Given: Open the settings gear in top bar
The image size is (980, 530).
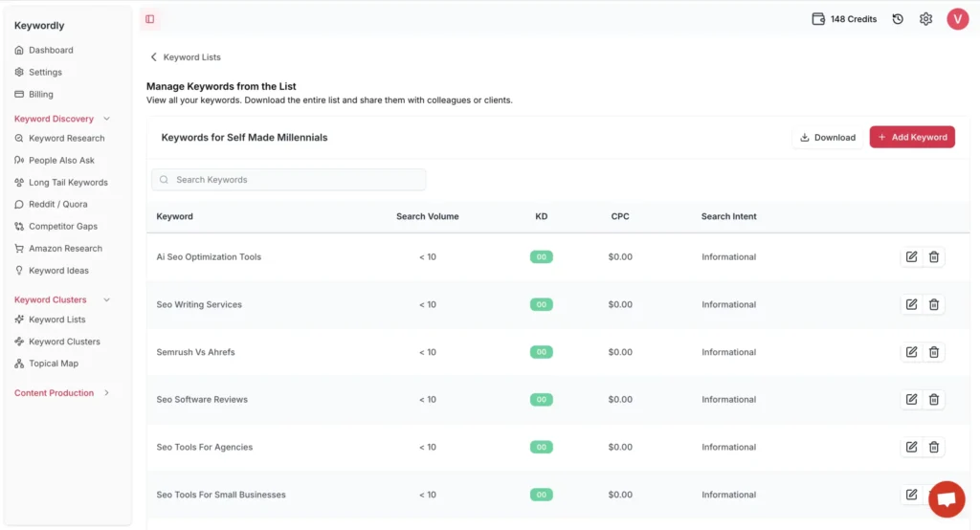Looking at the screenshot, I should 926,19.
